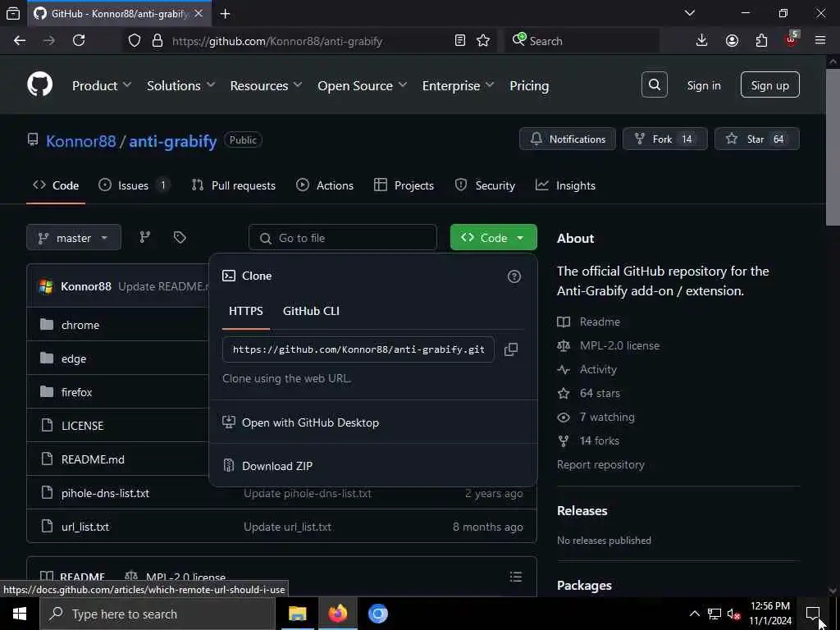The width and height of the screenshot is (840, 630).
Task: Open the README outline list icon
Action: coord(515,577)
